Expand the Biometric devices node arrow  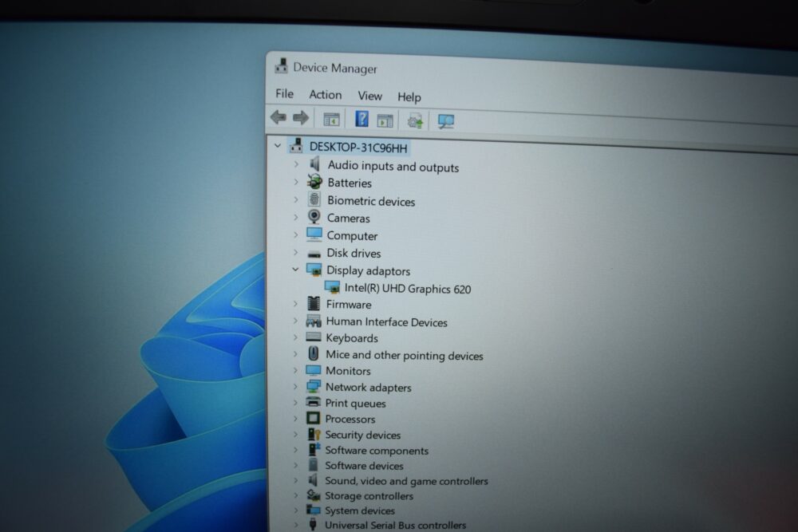[x=296, y=199]
